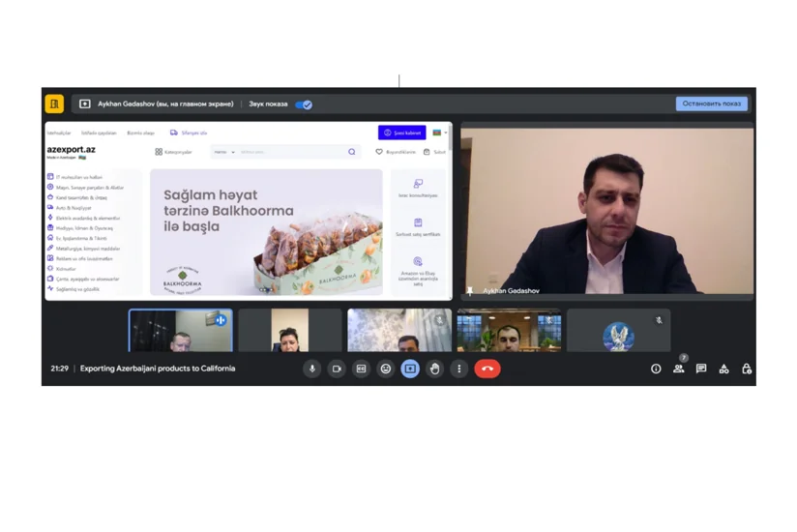This screenshot has height=532, width=797.
Task: Open the Səbət shopping cart
Action: 434,152
